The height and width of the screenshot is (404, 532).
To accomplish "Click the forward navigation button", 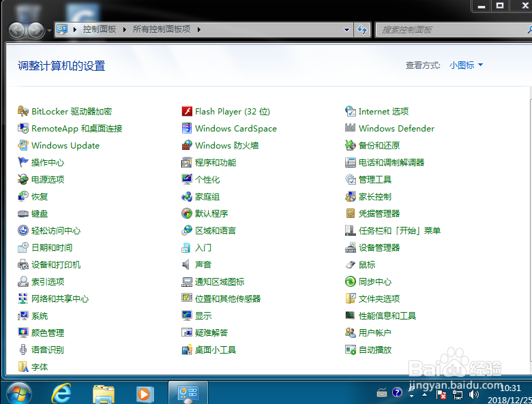I will [36, 31].
